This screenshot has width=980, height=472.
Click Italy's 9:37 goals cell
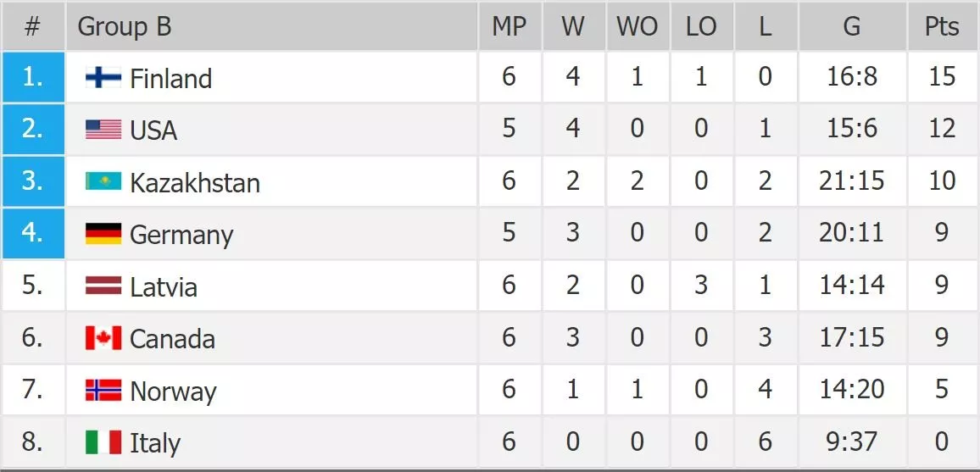pos(851,442)
